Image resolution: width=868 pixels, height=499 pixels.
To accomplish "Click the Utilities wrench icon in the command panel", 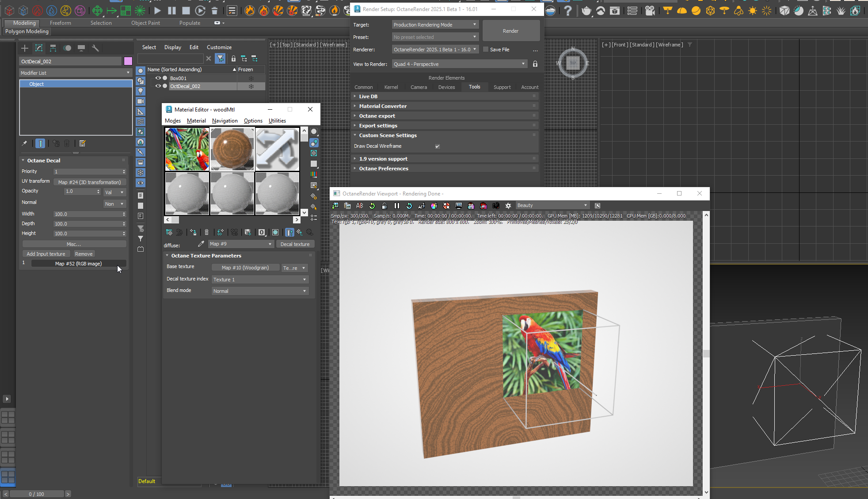I will 95,48.
